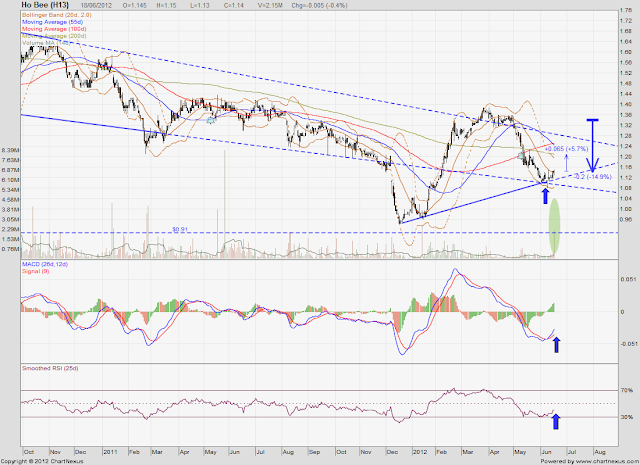This screenshot has width=640, height=465.
Task: Click the 2012 year label on time axis
Action: tap(420, 452)
